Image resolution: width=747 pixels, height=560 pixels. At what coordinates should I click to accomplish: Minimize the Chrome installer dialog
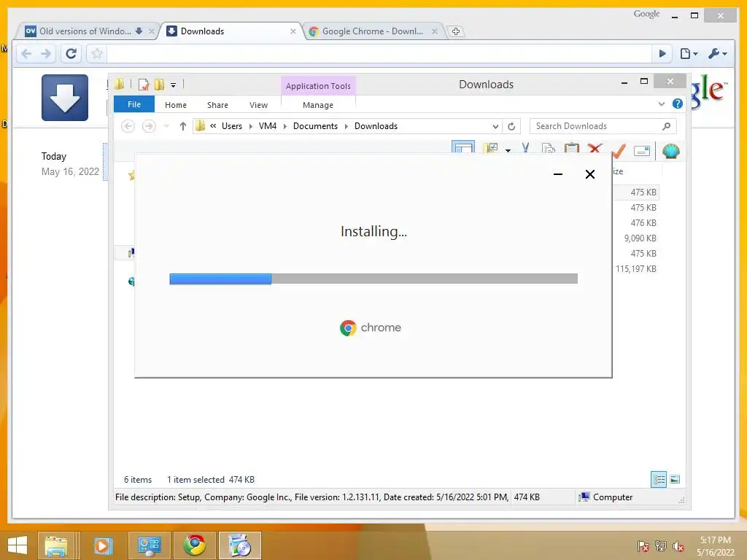(558, 174)
